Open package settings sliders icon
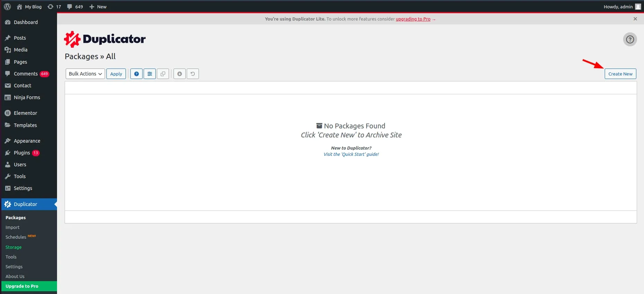Viewport: 644px width, 294px height. [150, 74]
